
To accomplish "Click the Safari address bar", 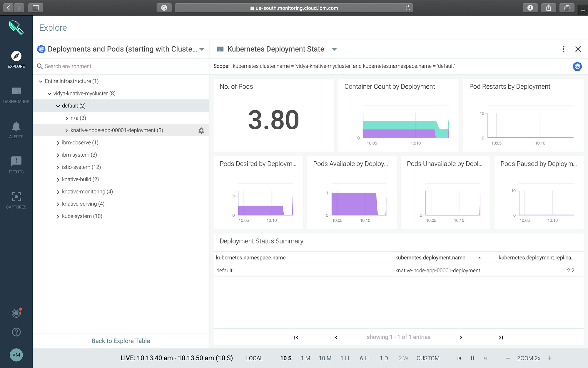I will pos(294,8).
